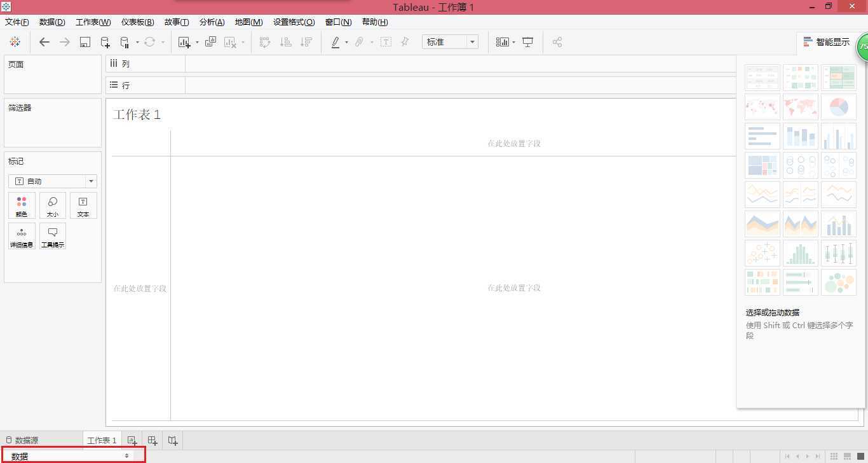The width and height of the screenshot is (868, 463).
Task: Open the 文件(F) menu
Action: click(17, 22)
